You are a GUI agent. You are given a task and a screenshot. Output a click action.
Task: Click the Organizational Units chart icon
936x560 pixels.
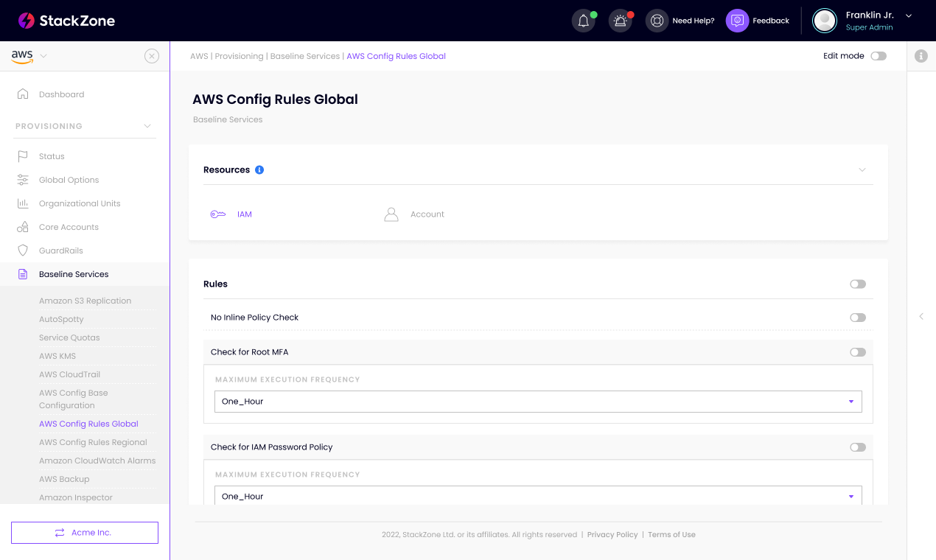(23, 203)
